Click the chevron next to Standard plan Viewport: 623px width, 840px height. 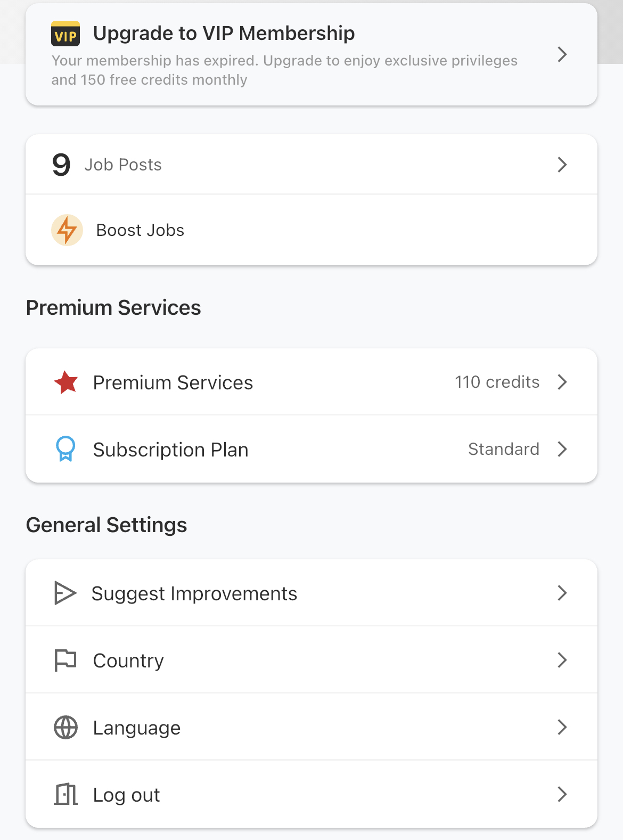pyautogui.click(x=562, y=449)
